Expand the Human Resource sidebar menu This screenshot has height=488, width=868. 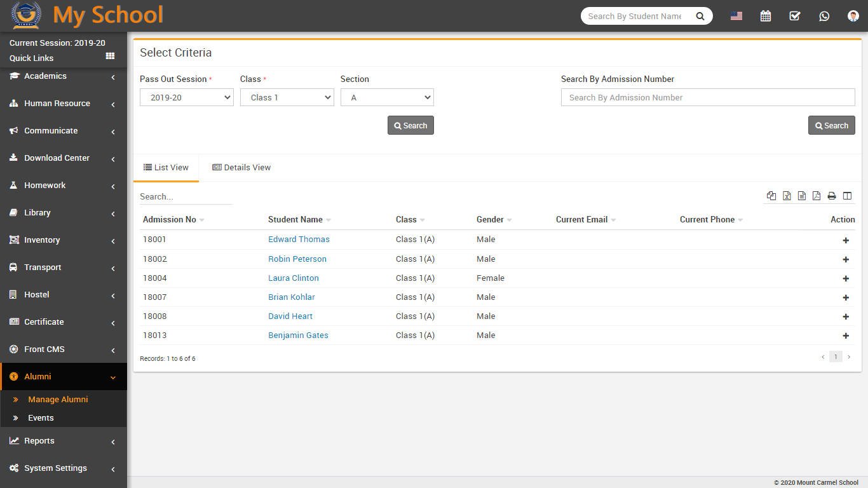[64, 104]
